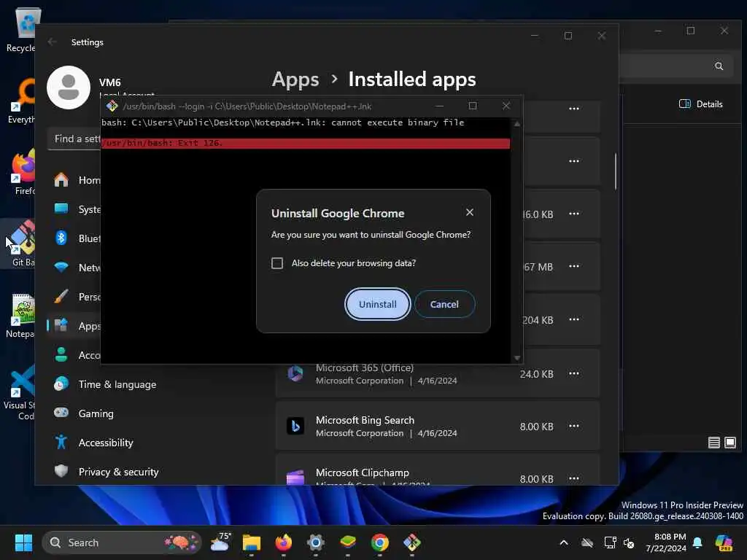Open more options for Microsoft Clipchamp

(x=574, y=478)
